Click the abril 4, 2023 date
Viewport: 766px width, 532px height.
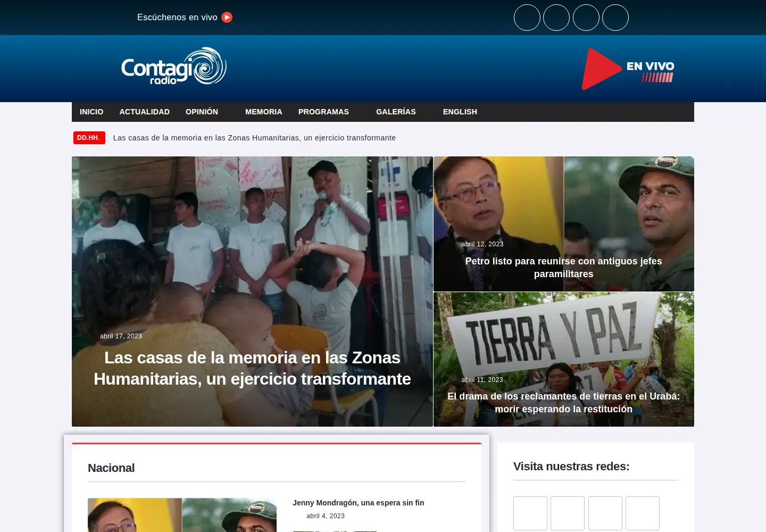click(326, 516)
